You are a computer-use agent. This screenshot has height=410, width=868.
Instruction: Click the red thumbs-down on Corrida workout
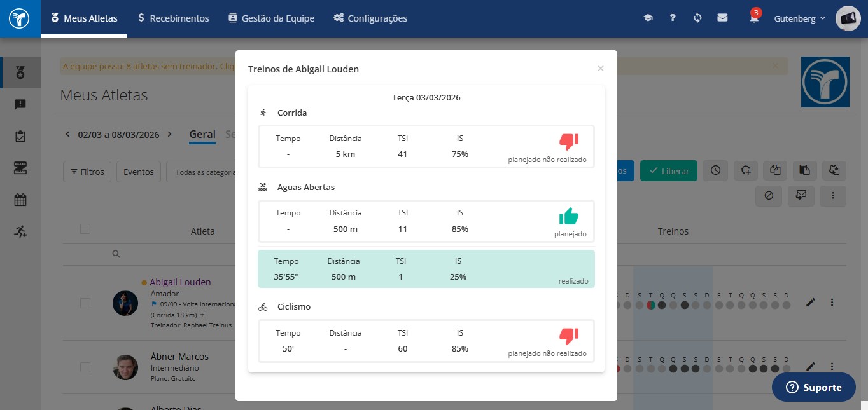tap(568, 141)
